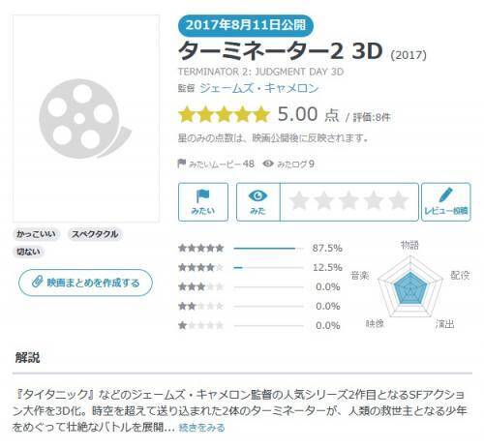Select the スペクタクル tag
Viewport: 484px width, 448px height.
click(95, 234)
